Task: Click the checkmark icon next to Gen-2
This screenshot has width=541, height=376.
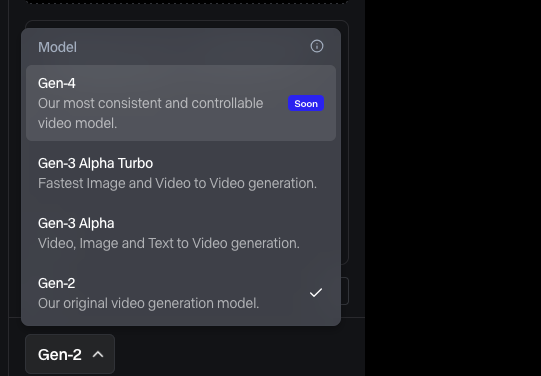Action: click(x=316, y=293)
